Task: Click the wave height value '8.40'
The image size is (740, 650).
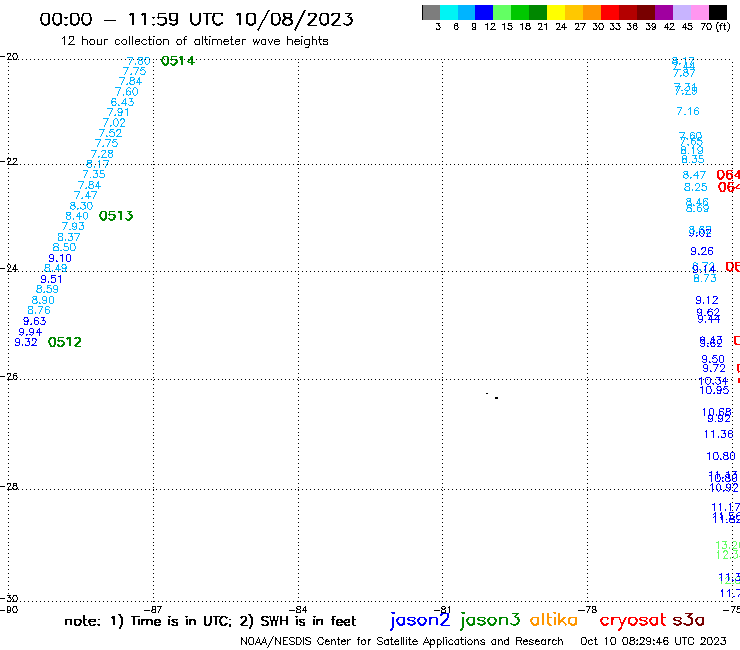Action: (x=77, y=216)
